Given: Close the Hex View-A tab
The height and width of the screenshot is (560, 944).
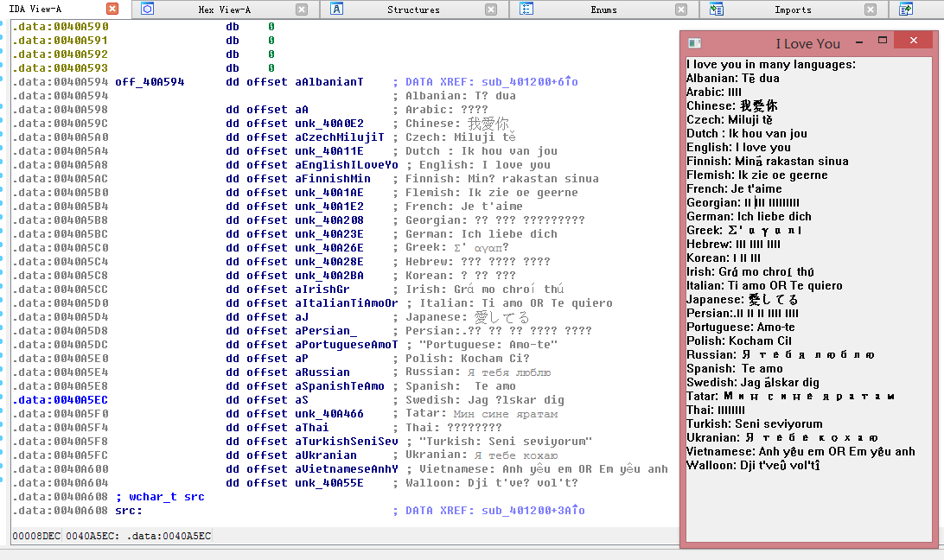Looking at the screenshot, I should 302,10.
